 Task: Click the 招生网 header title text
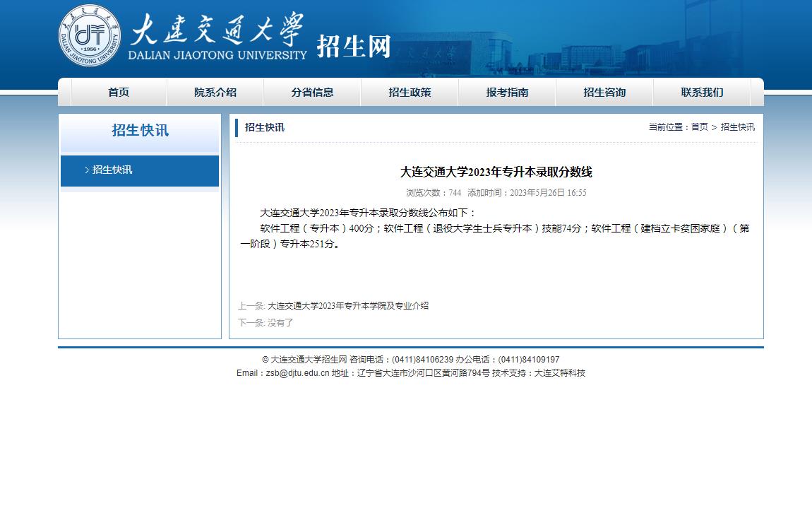[354, 47]
